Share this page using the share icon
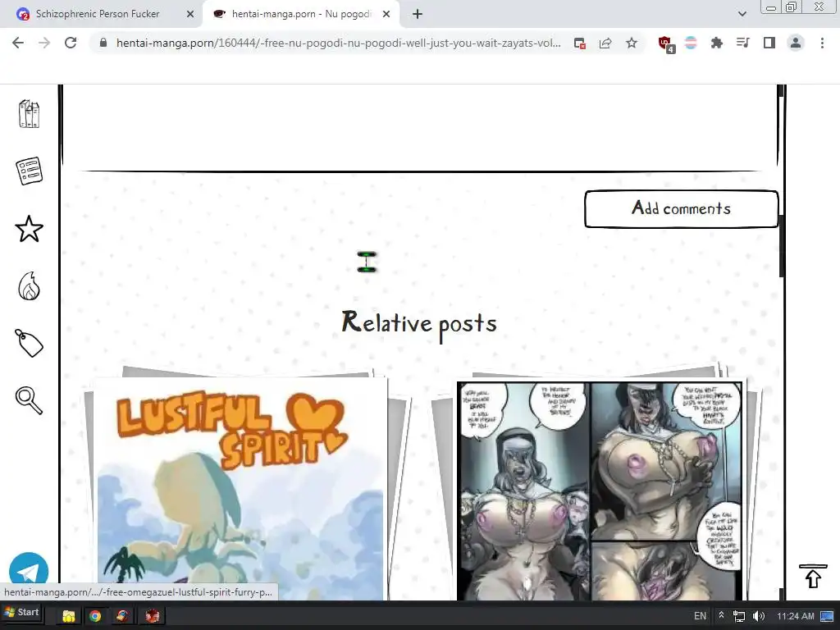 [605, 43]
